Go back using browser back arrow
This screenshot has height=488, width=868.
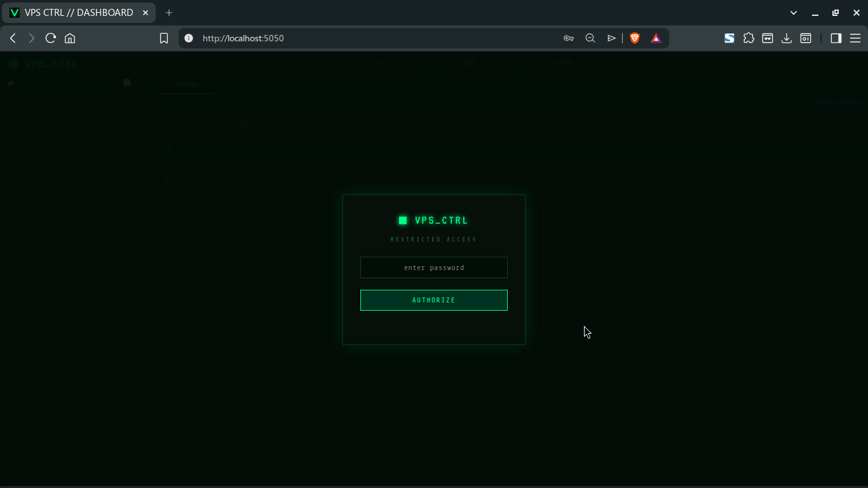[13, 38]
